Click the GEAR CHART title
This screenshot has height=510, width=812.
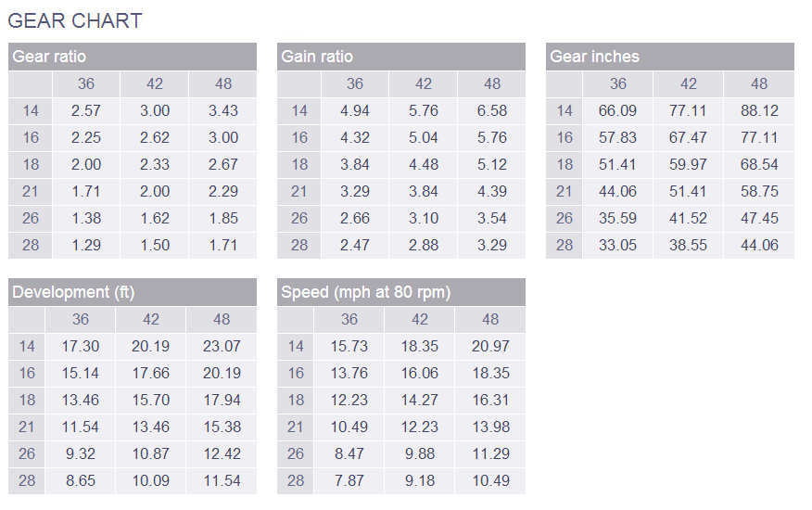[x=74, y=20]
